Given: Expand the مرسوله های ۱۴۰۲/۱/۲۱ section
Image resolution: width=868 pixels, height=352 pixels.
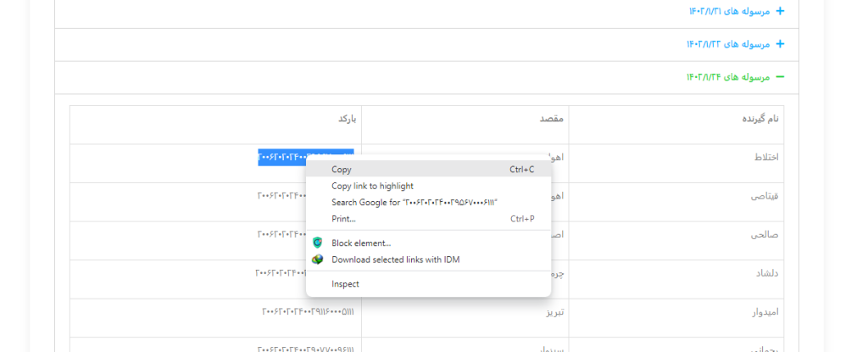Looking at the screenshot, I should [x=729, y=11].
